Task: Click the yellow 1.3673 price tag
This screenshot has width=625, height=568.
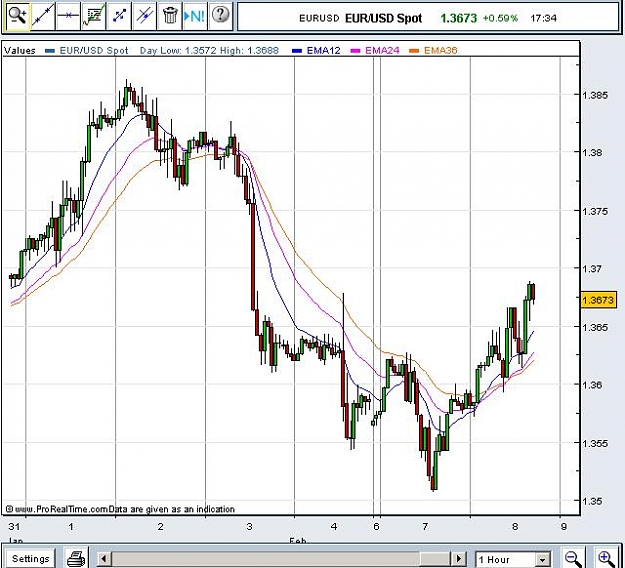Action: (x=599, y=300)
